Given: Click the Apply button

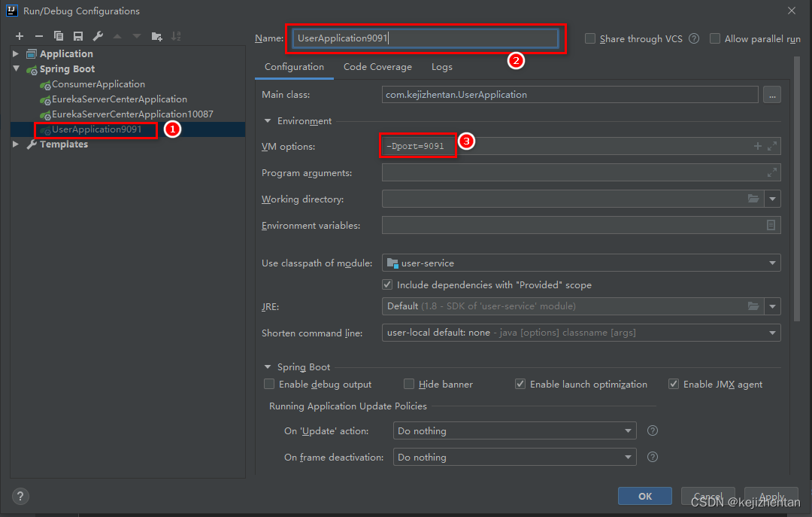Looking at the screenshot, I should tap(771, 496).
